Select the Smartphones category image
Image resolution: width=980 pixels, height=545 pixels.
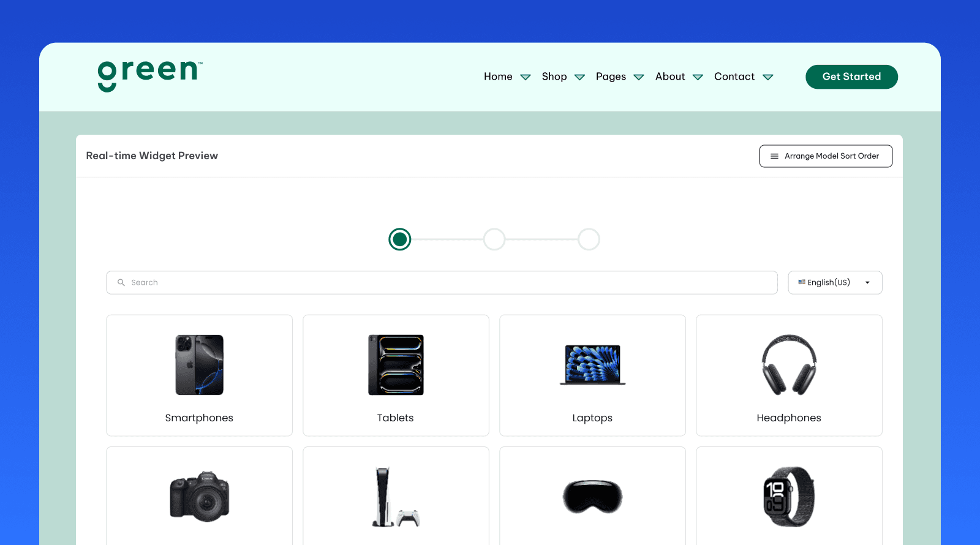199,365
